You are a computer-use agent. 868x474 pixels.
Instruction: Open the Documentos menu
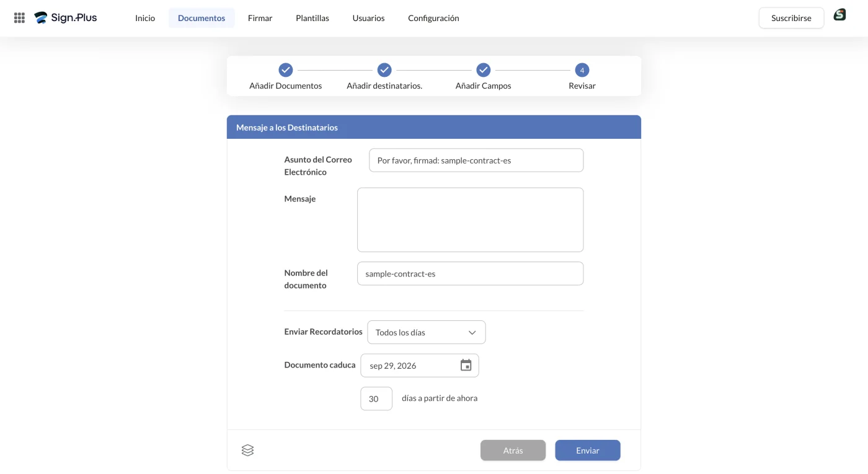tap(201, 18)
